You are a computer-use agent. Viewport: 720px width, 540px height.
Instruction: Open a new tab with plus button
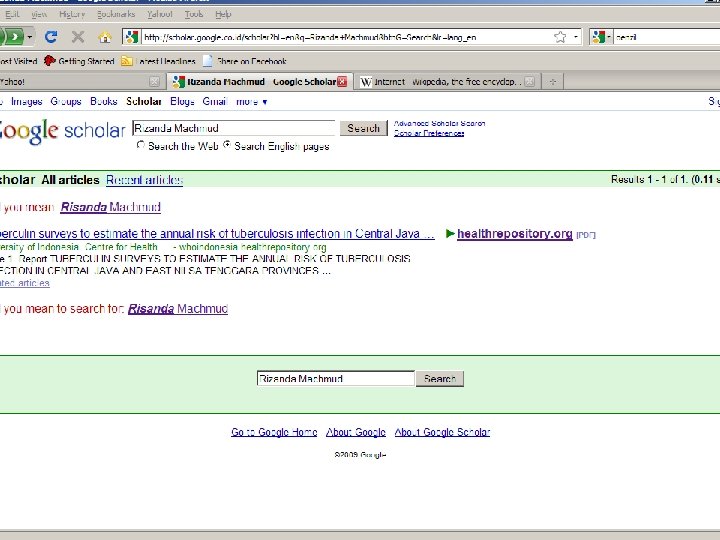click(x=553, y=82)
